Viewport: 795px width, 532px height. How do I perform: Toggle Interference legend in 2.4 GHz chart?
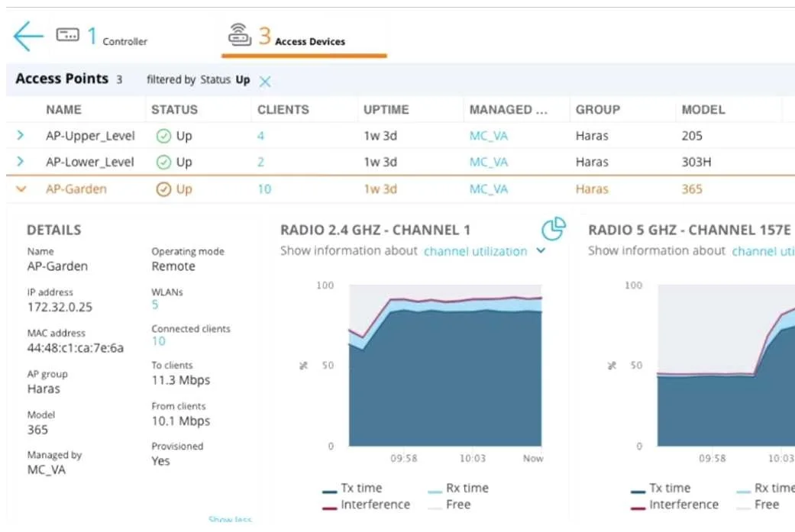click(366, 505)
